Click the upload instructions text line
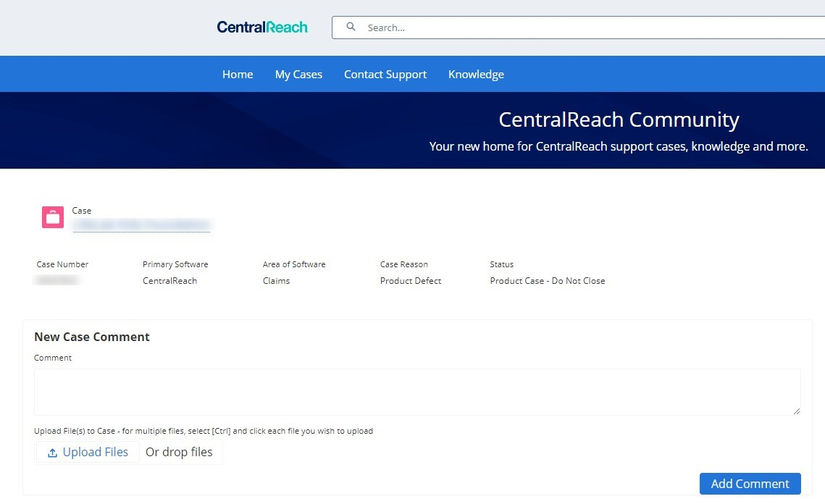Viewport: 825px width, 504px height. coord(204,431)
